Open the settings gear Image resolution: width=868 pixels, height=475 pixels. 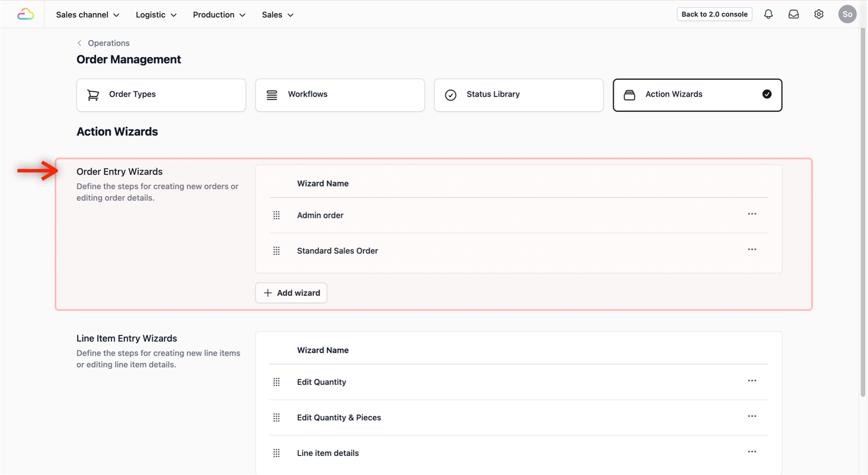point(819,15)
